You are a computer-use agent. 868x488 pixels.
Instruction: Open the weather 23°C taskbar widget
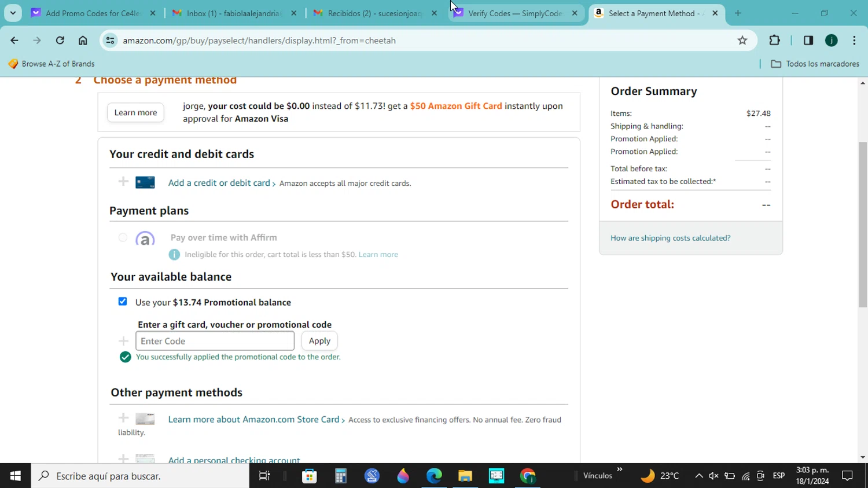coord(660,476)
